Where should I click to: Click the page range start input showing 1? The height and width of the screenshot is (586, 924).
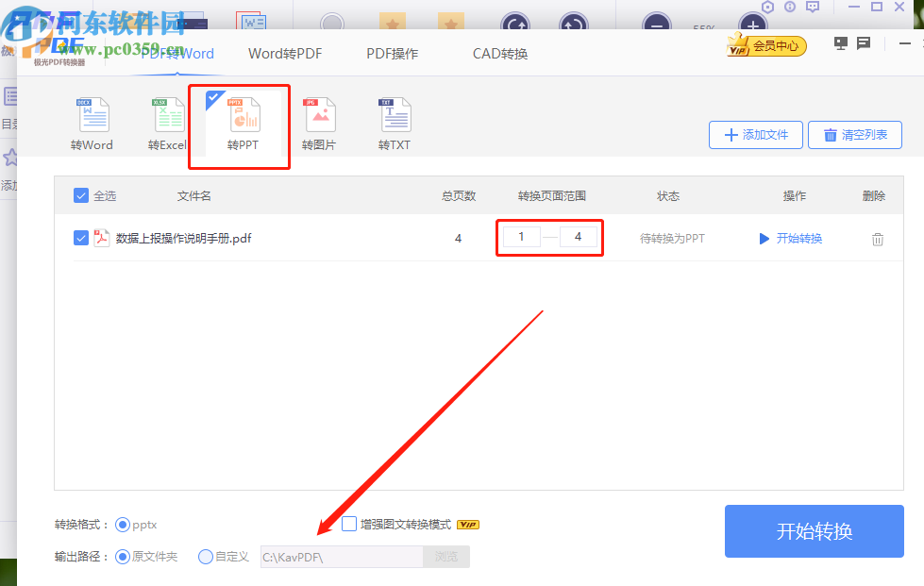(x=521, y=237)
